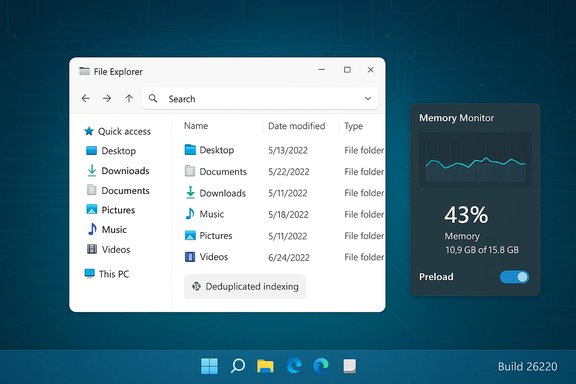Launch the second Edge icon beside the gray app
This screenshot has height=384, width=576.
tap(321, 366)
